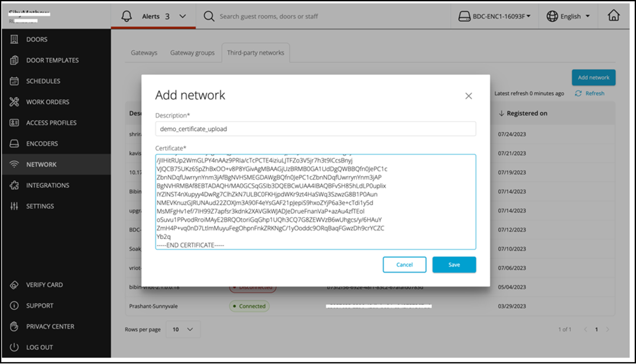Click the END CERTIFICATE line
The image size is (636, 364).
191,245
